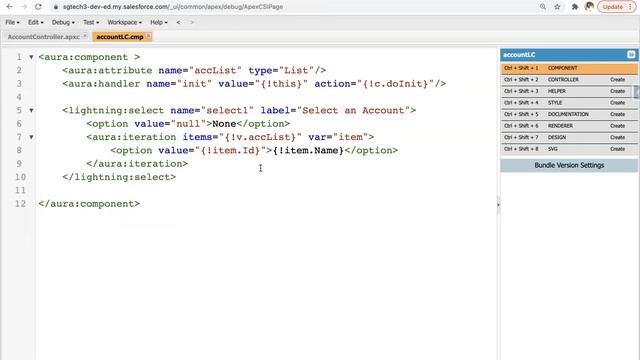Go back with browser back arrow
The width and height of the screenshot is (640, 360).
9,7
